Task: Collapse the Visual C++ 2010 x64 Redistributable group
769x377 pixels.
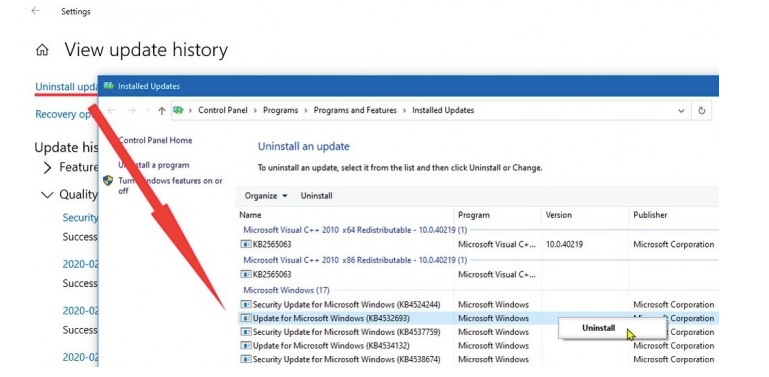Action: pos(355,230)
